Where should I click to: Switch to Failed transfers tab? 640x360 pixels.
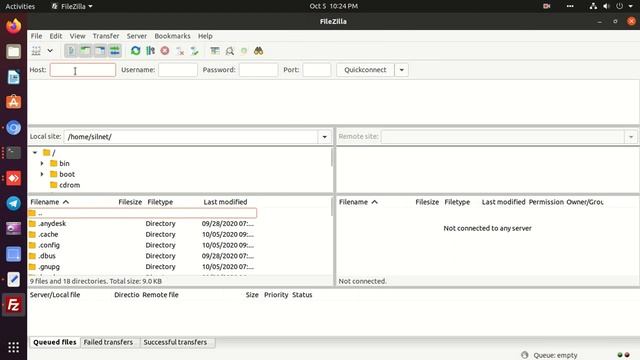pos(108,342)
